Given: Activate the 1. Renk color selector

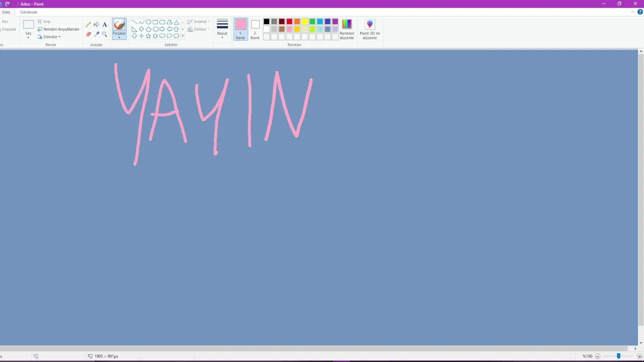Looking at the screenshot, I should pos(240,29).
